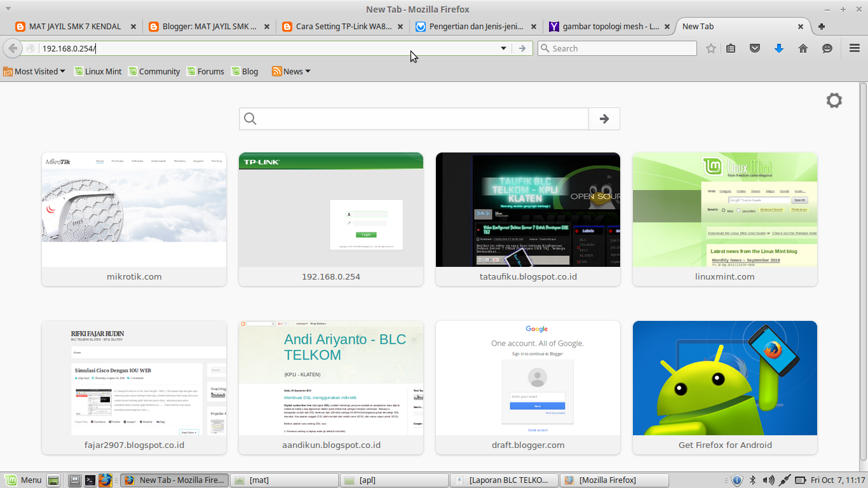The width and height of the screenshot is (868, 488).
Task: Switch to the Pengertian dan Jenis-jenis tab
Action: coord(475,27)
